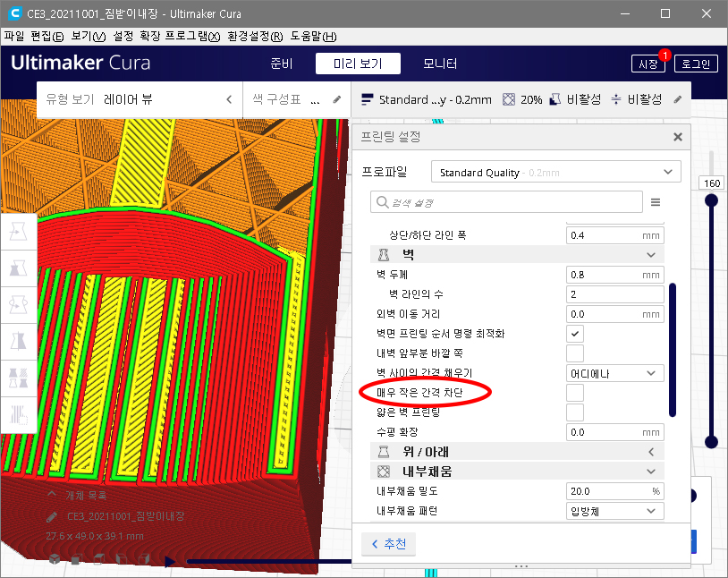Click the settings panel vertical scrollbar

click(x=673, y=350)
